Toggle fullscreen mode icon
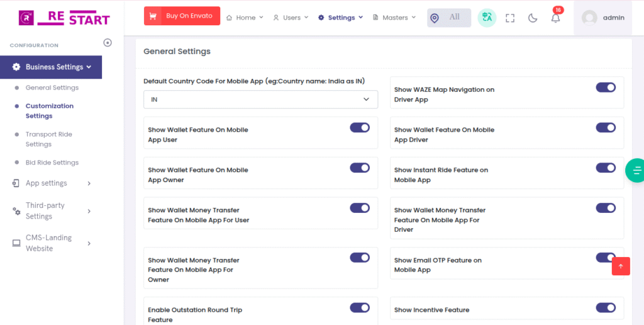The width and height of the screenshot is (644, 325). point(510,18)
